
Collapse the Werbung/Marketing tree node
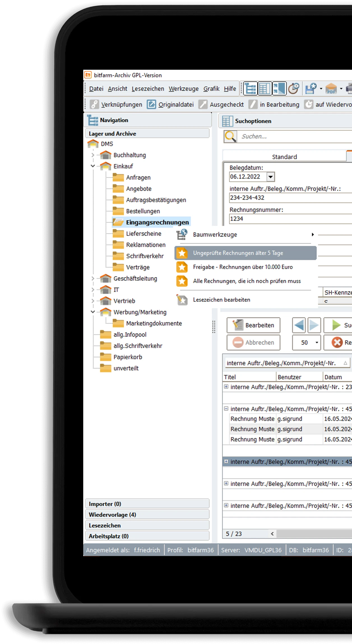point(93,312)
